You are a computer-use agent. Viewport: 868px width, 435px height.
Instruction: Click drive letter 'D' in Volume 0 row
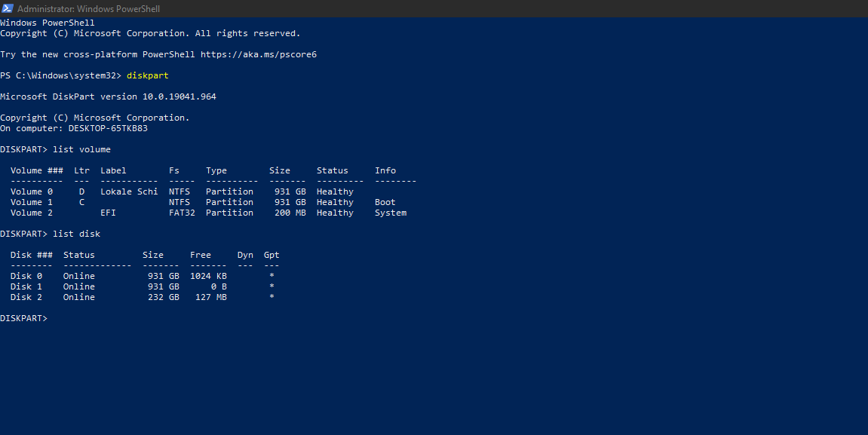[82, 191]
